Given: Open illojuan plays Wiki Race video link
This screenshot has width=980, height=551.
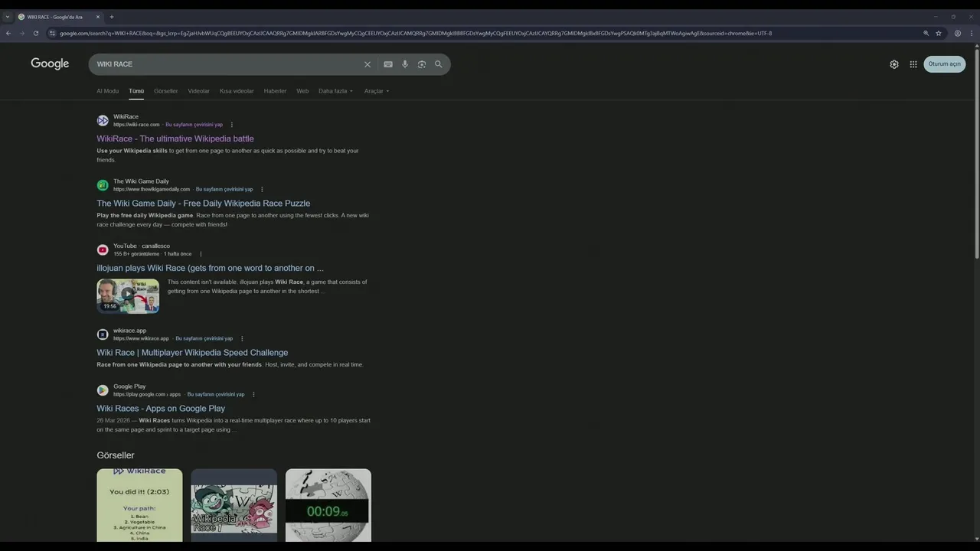Looking at the screenshot, I should [210, 268].
